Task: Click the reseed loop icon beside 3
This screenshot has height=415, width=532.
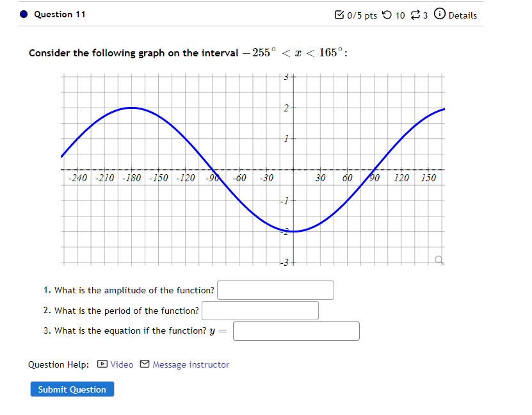Action: coord(416,15)
